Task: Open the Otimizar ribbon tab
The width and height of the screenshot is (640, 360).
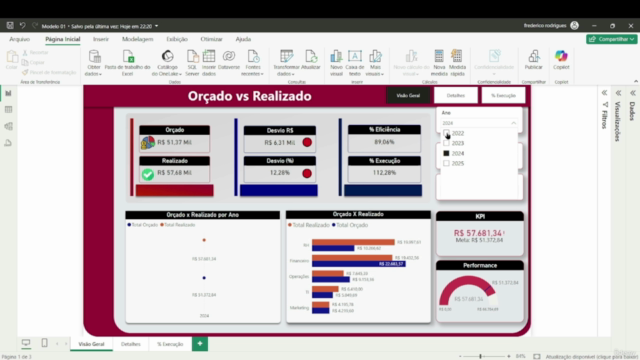Action: 211,39
